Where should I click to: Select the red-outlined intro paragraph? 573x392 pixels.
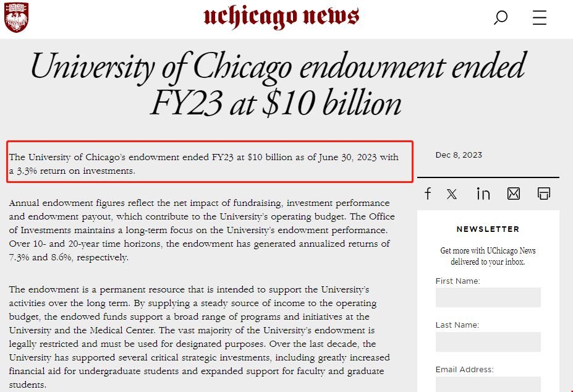(204, 164)
